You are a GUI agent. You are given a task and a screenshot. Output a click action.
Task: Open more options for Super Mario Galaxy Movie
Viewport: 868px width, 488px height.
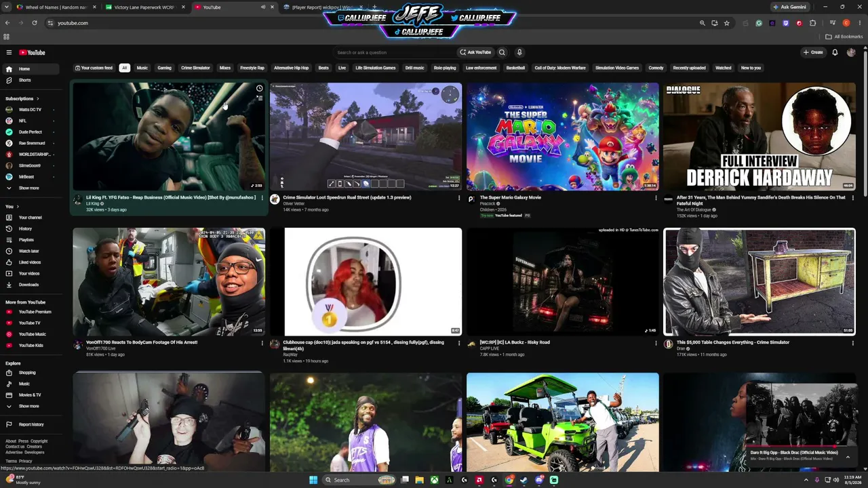pos(656,198)
